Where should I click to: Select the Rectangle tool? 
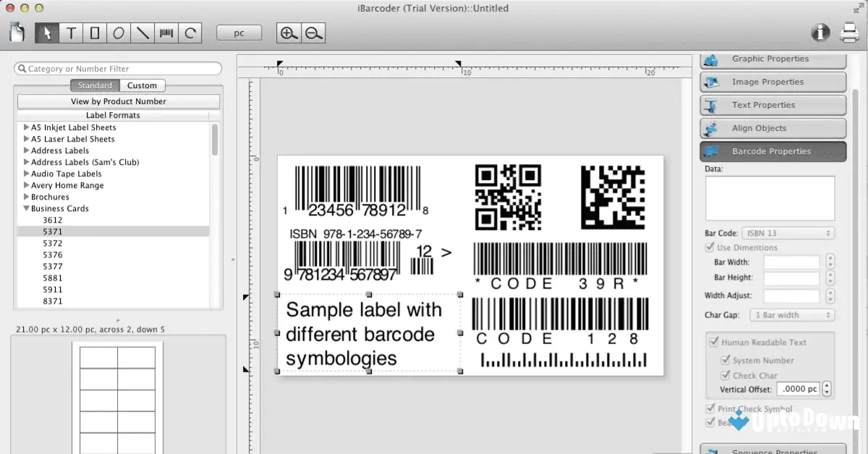point(95,33)
